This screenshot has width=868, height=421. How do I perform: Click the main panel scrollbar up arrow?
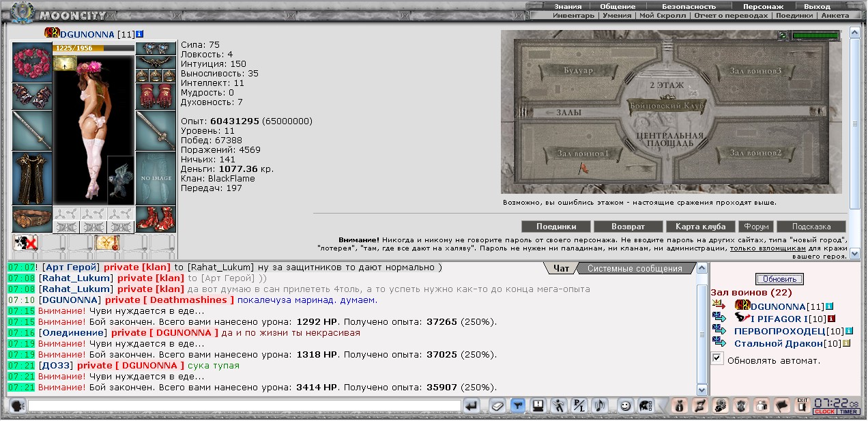click(855, 32)
